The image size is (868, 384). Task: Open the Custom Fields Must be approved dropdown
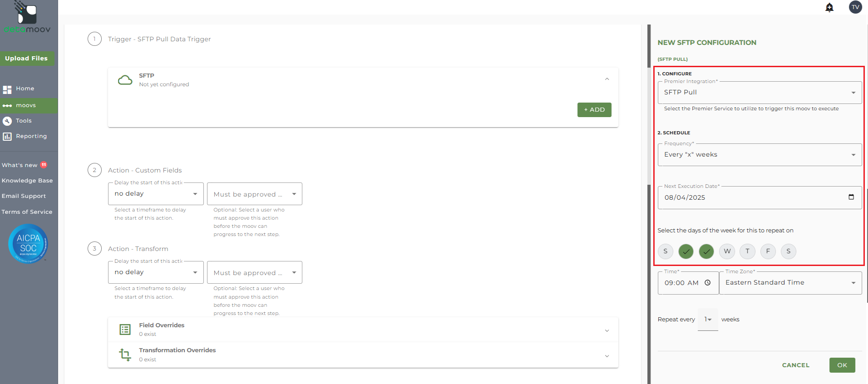[254, 194]
